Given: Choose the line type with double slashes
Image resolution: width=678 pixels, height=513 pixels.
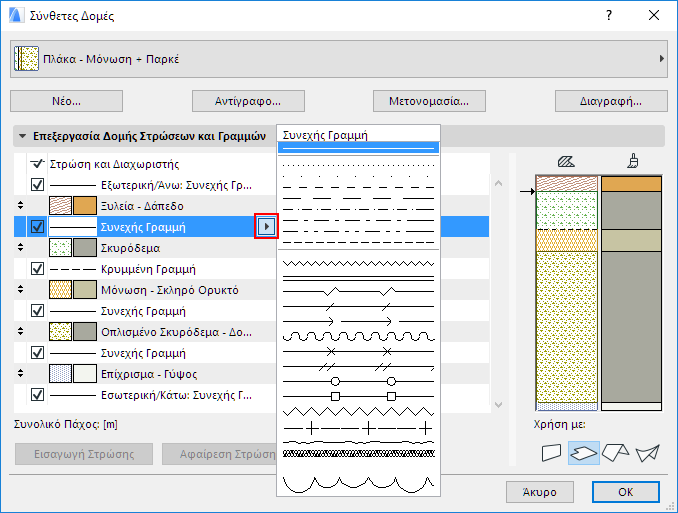Looking at the screenshot, I should pyautogui.click(x=358, y=367).
